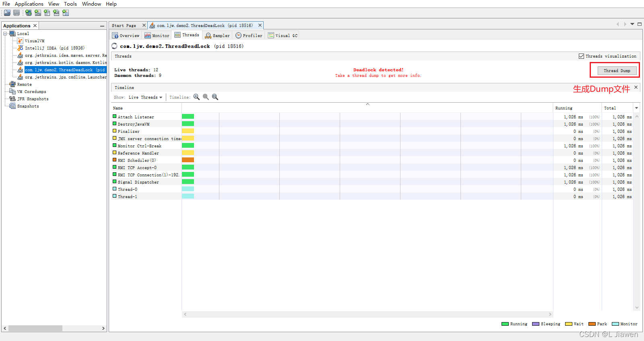Open the Tools menu
The height and width of the screenshot is (341, 644).
(x=70, y=4)
